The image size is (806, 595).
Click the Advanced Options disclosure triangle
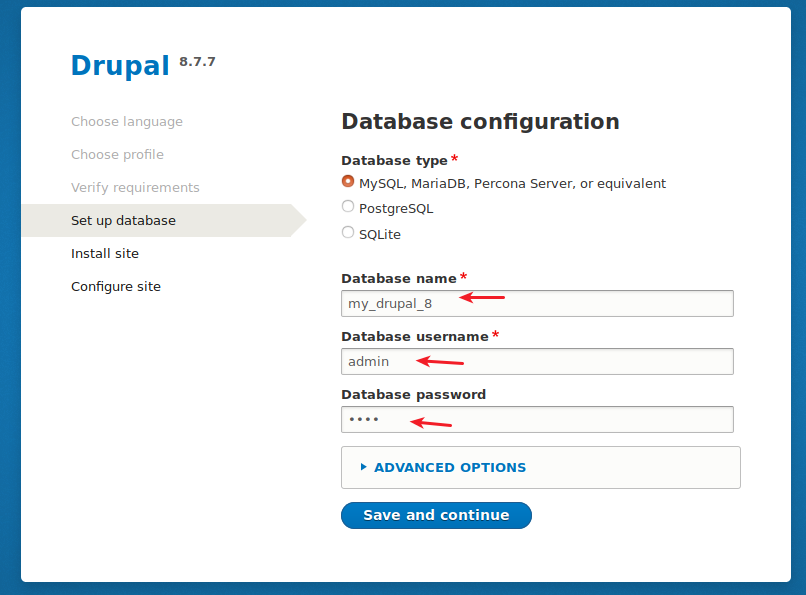(x=365, y=467)
